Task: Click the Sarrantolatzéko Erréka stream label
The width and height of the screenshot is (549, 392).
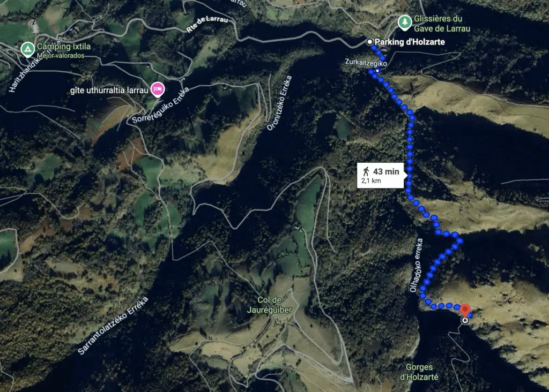Action: tap(113, 326)
